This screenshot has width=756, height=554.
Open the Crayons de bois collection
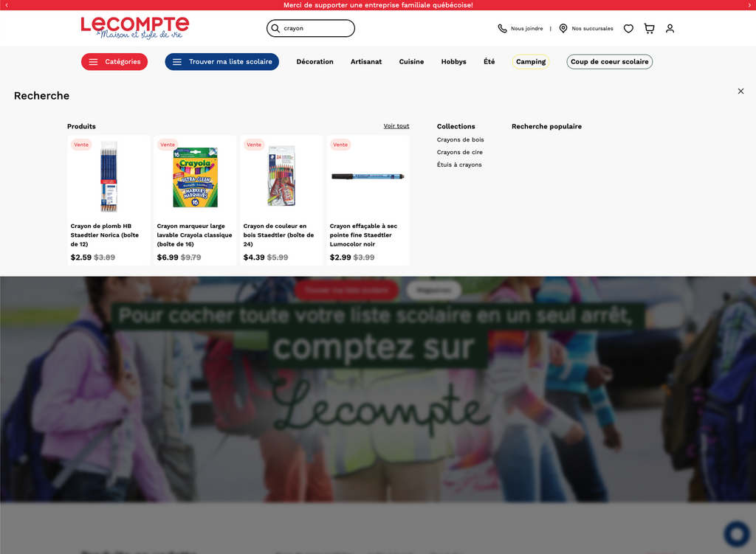[x=460, y=140]
